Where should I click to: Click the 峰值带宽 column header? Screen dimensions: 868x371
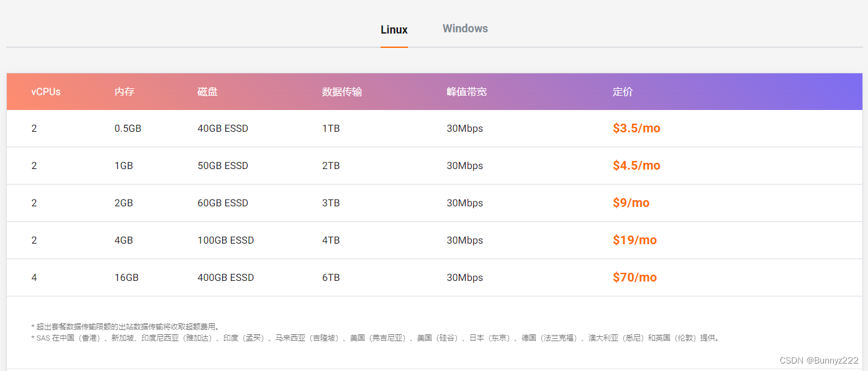tap(465, 91)
